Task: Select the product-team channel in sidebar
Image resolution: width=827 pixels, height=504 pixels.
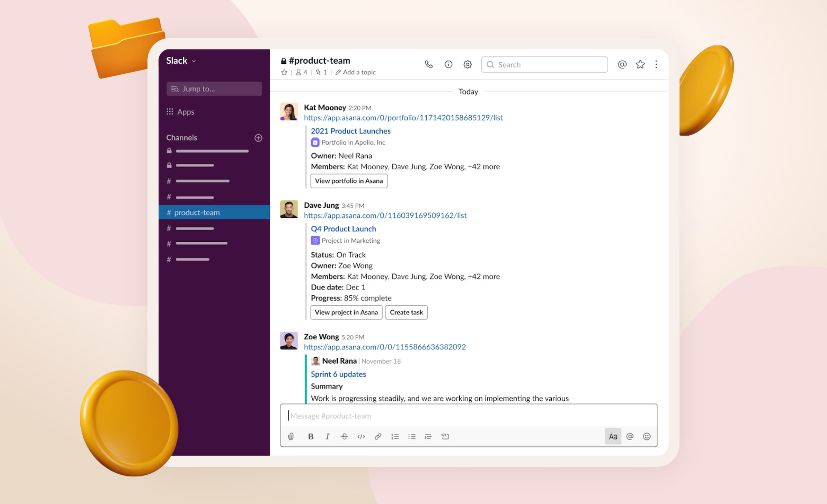Action: tap(214, 212)
